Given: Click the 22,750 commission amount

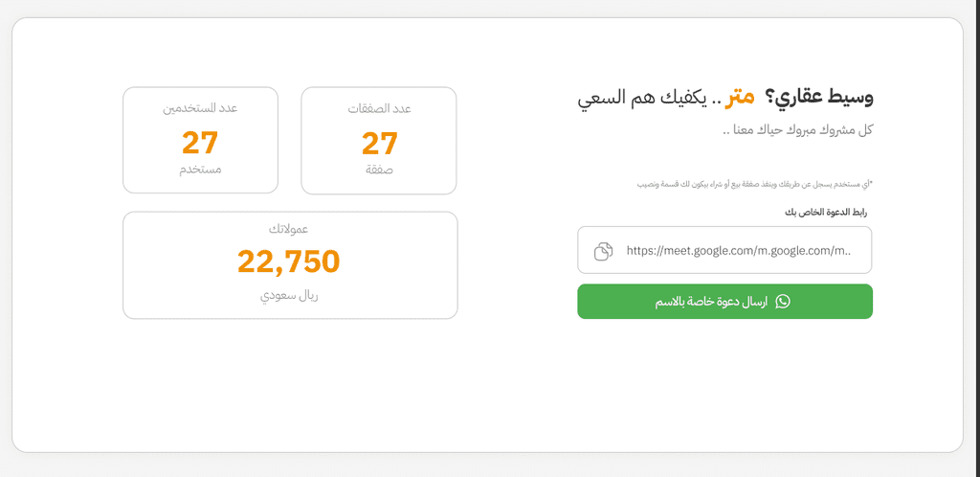Looking at the screenshot, I should click(289, 261).
